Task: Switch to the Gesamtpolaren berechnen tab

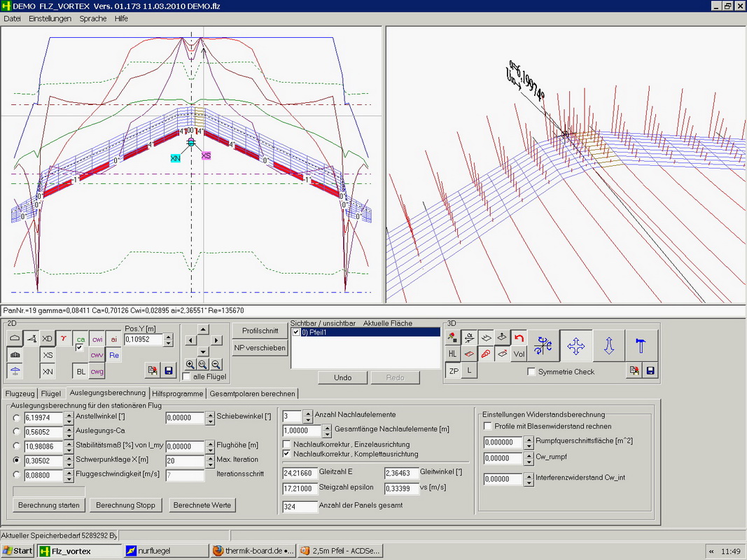Action: (x=253, y=394)
